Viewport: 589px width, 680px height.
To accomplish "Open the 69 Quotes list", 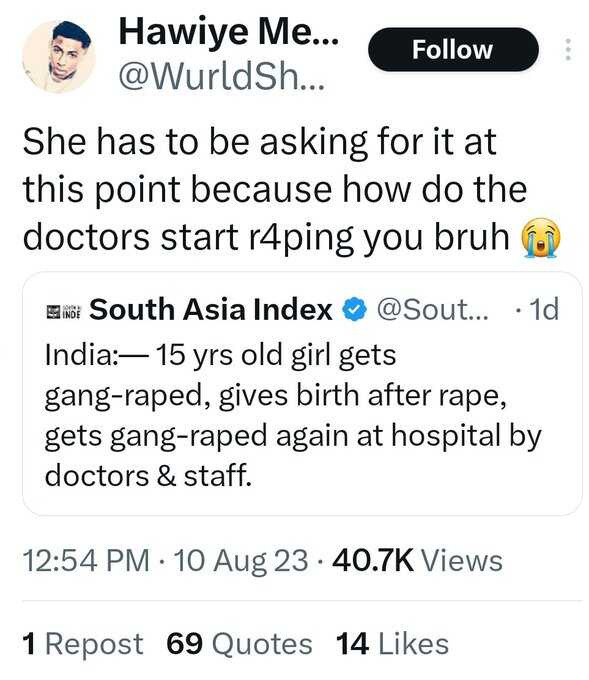I will click(239, 644).
